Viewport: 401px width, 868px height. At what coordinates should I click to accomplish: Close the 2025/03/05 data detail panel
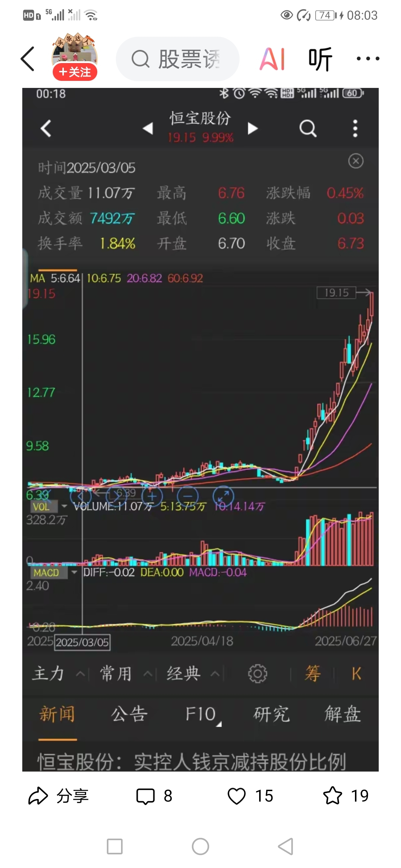(x=356, y=161)
